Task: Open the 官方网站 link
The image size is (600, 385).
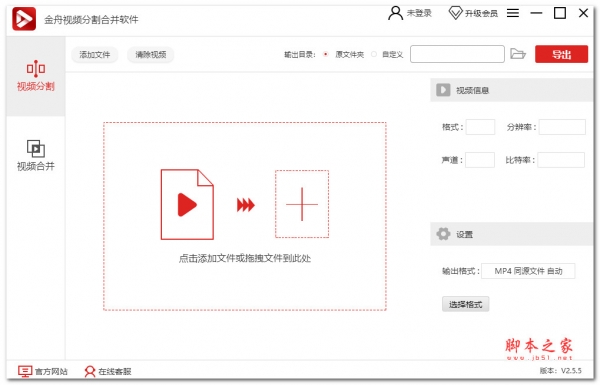Action: coord(51,371)
